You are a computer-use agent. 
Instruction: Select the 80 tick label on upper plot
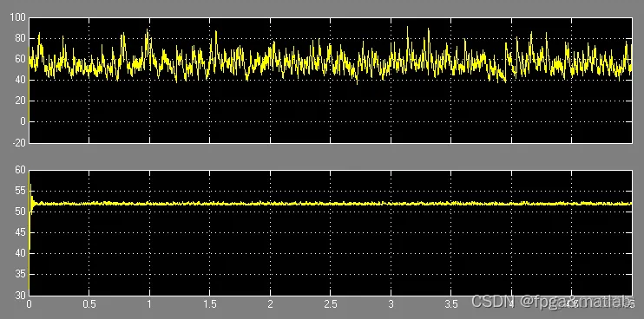pos(21,38)
